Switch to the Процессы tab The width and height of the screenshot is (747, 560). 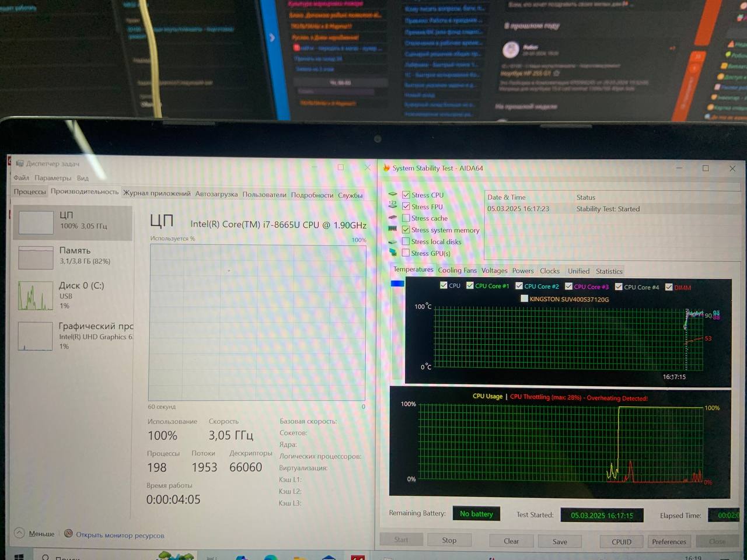click(x=30, y=191)
